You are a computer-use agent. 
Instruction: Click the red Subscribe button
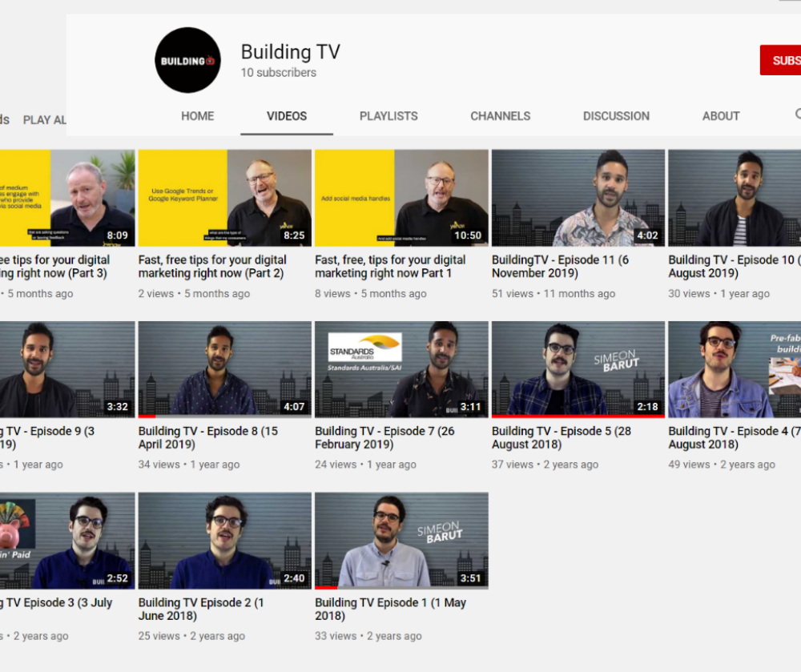780,60
